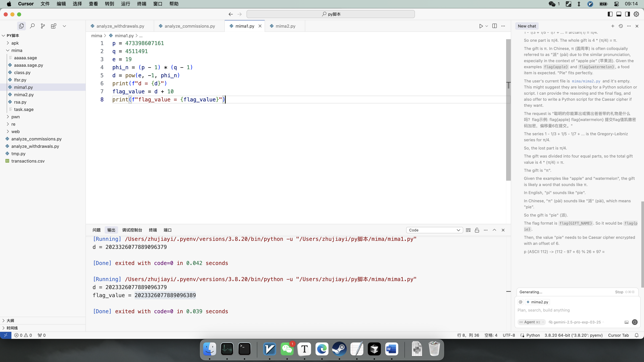Show more sidebar views chevron
Viewport: 644px width, 362px height.
click(64, 26)
